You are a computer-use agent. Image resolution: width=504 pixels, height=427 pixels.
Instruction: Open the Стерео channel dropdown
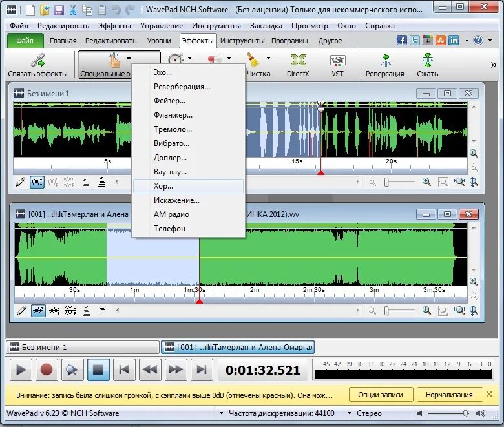(x=349, y=413)
